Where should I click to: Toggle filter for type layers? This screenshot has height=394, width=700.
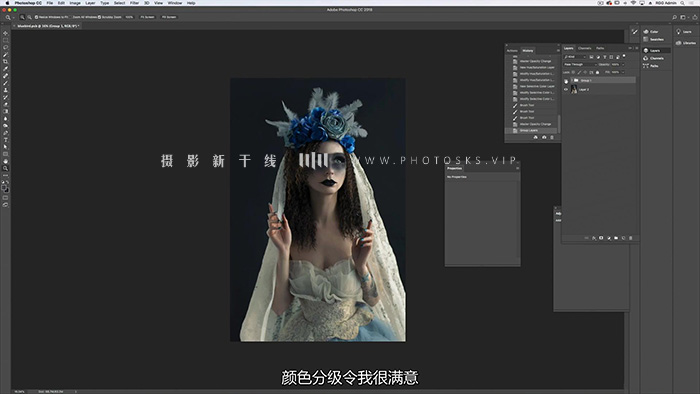click(604, 57)
